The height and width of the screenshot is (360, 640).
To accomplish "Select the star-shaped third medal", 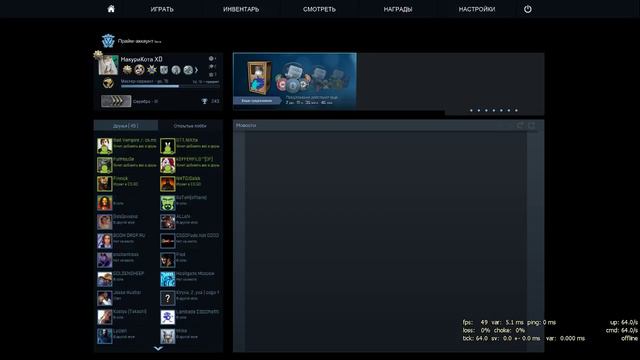I will pyautogui.click(x=152, y=70).
